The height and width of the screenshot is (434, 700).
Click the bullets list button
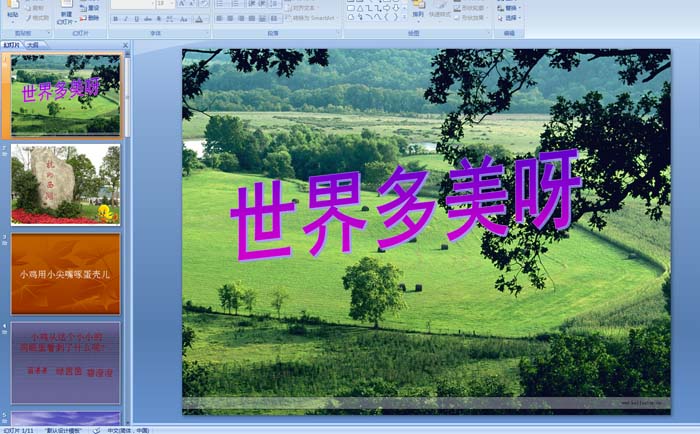click(221, 4)
